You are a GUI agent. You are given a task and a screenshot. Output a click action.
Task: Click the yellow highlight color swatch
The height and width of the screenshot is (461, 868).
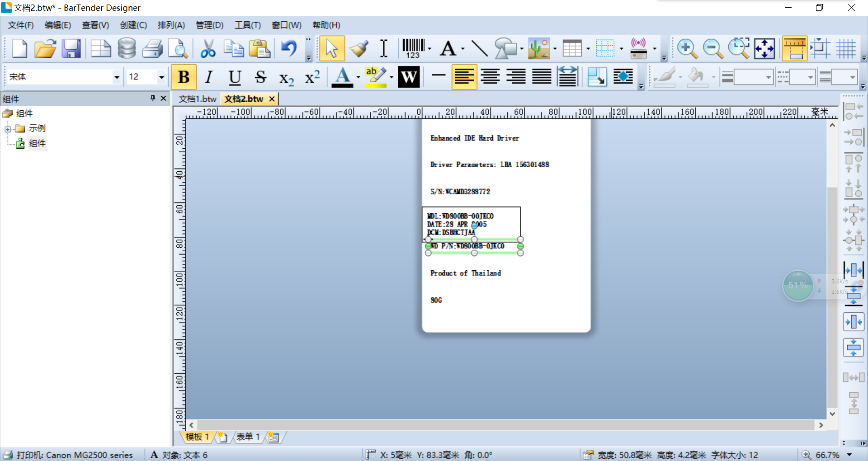[x=376, y=77]
